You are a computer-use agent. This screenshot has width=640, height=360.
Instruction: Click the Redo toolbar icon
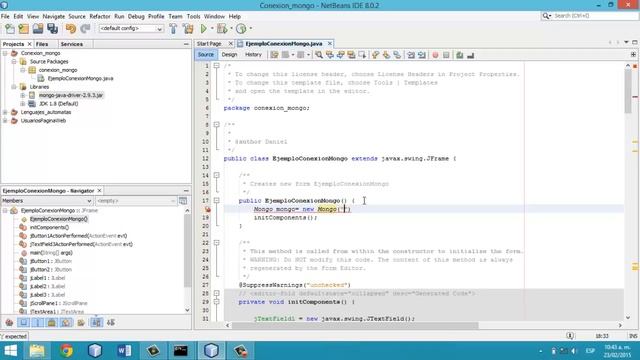pyautogui.click(x=85, y=29)
